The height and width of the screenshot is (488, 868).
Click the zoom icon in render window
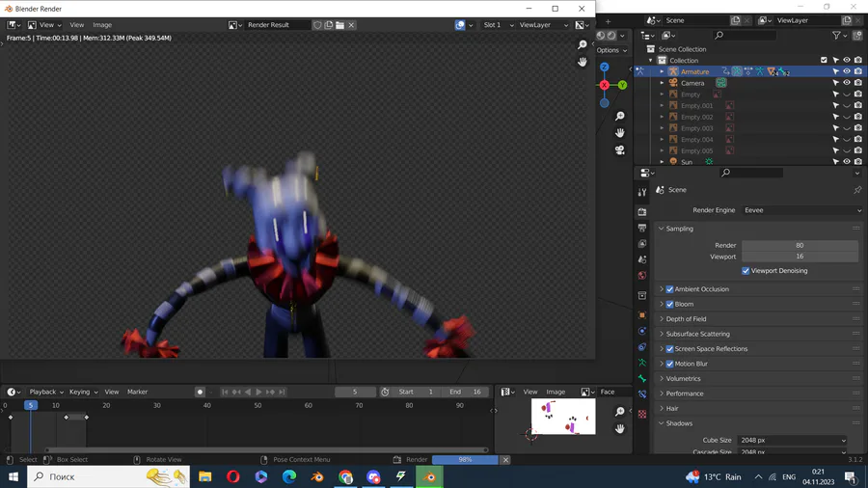click(x=582, y=44)
